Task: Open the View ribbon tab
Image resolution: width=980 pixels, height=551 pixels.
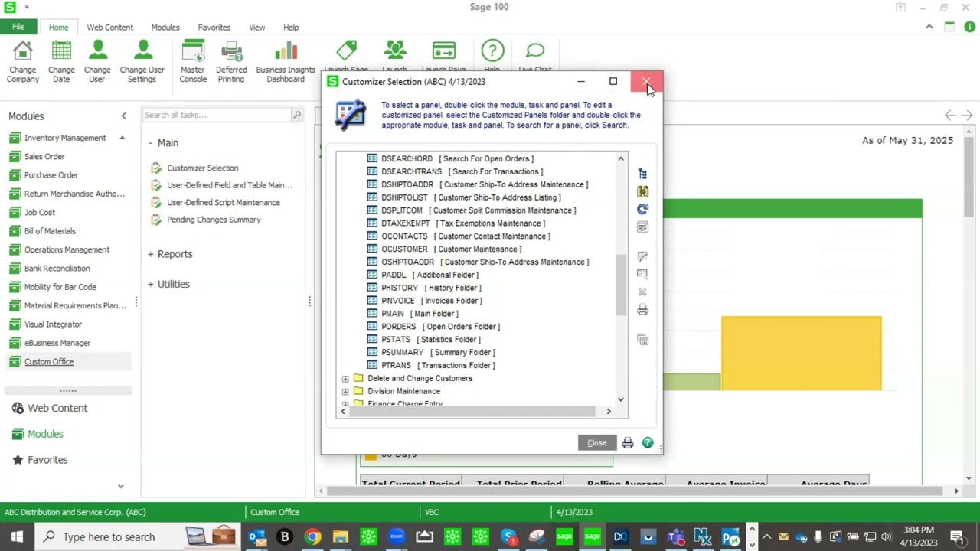Action: coord(256,28)
